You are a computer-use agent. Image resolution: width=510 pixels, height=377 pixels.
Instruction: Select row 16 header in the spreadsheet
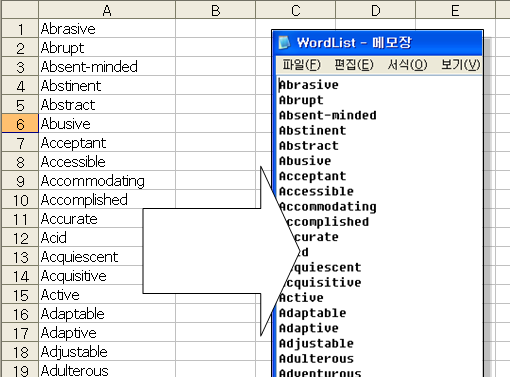(x=20, y=313)
